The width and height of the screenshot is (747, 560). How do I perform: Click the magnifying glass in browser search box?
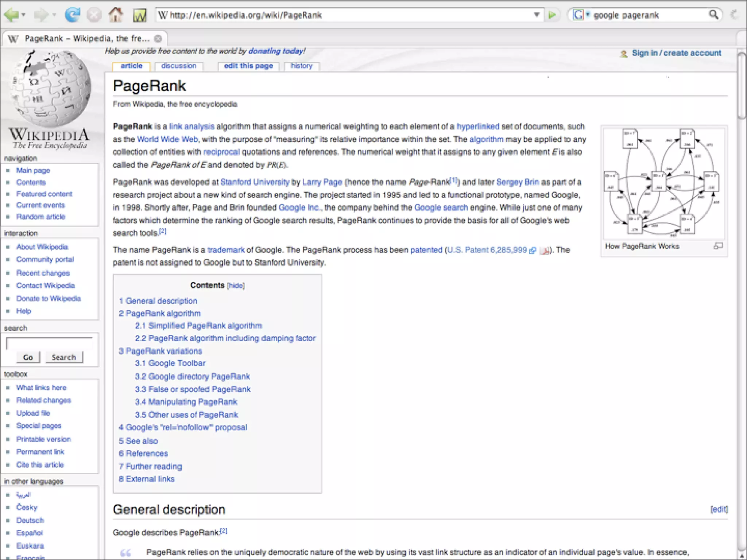click(713, 15)
